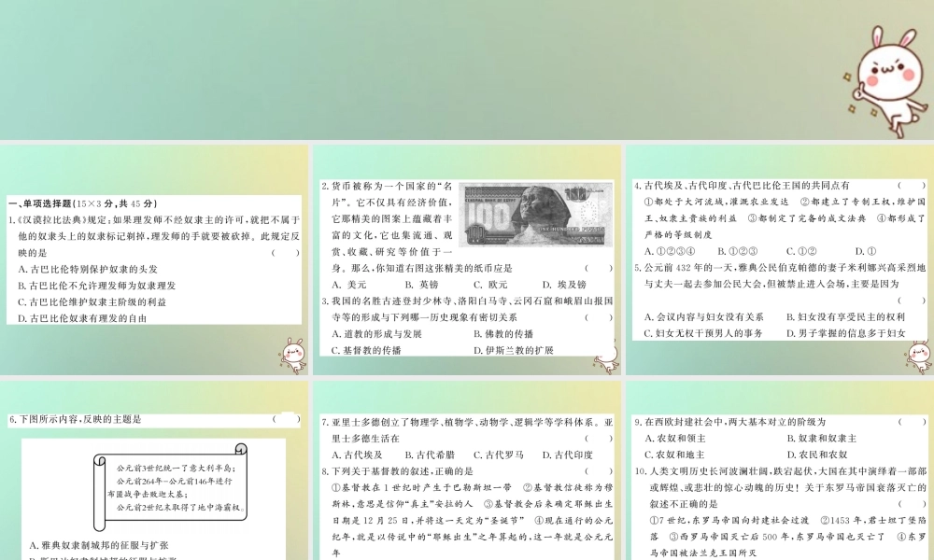
Task: Choose answer C. 古代罗马 in question 7
Action: (x=499, y=455)
